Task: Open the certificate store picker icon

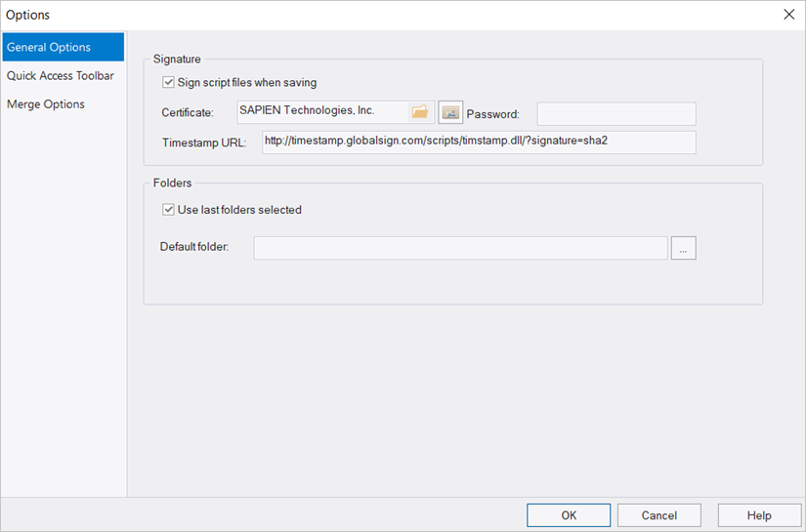Action: [450, 112]
